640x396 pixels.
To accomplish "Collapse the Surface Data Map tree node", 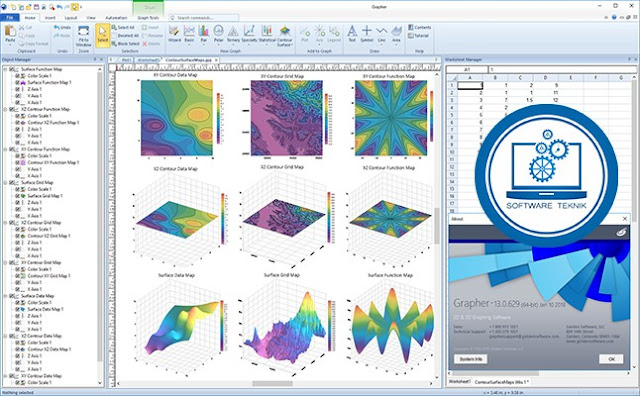I will tap(5, 296).
